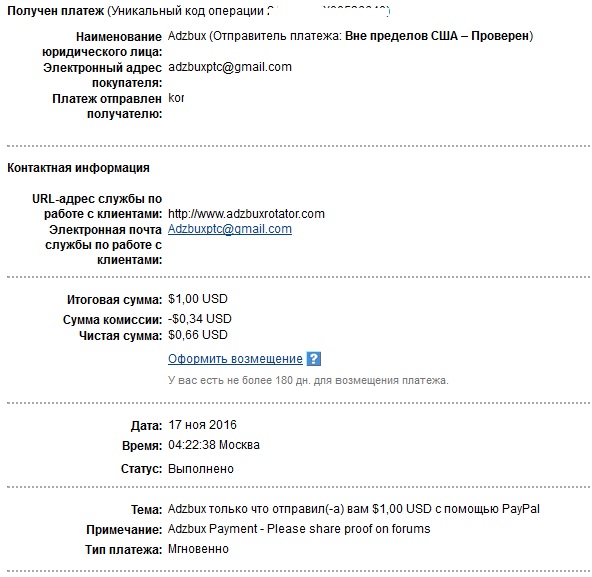Click the adzbuxptc@gmail.com buyer email text

(230, 67)
